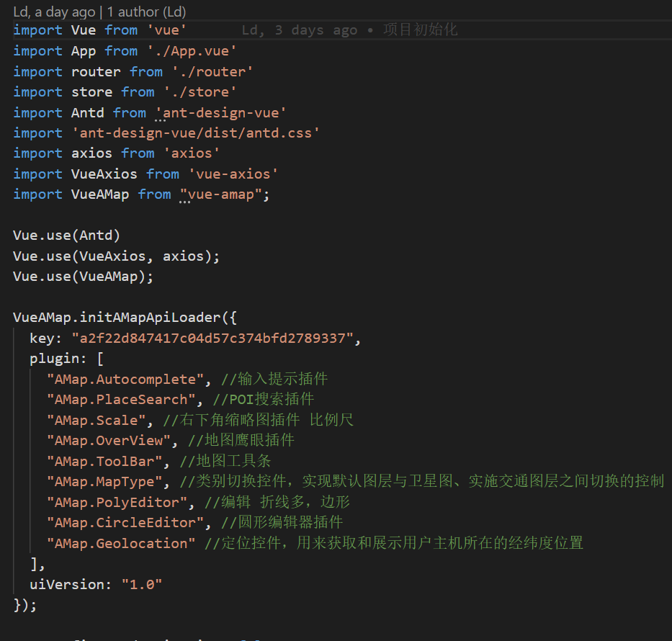Click the API key string value a2f22d84...
This screenshot has width=672, height=641.
212,339
